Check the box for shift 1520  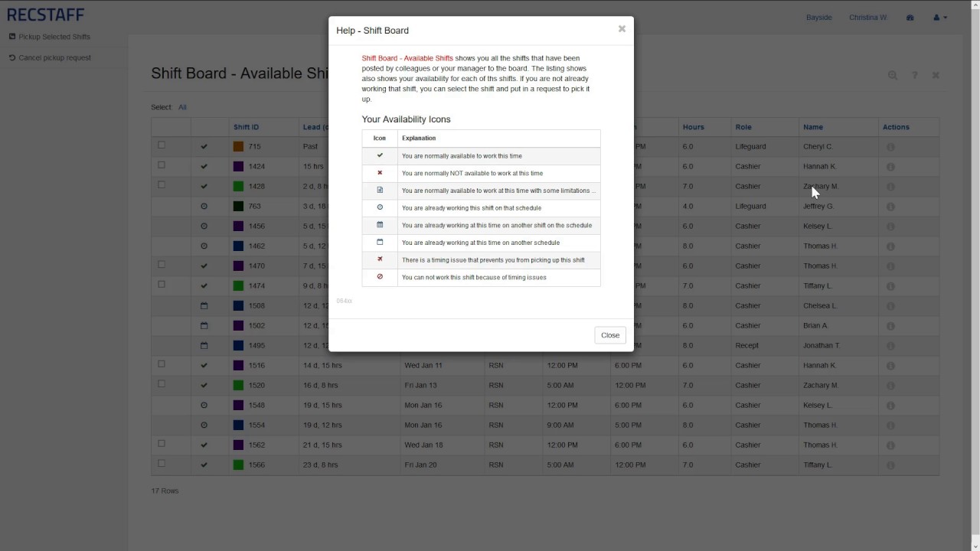162,384
